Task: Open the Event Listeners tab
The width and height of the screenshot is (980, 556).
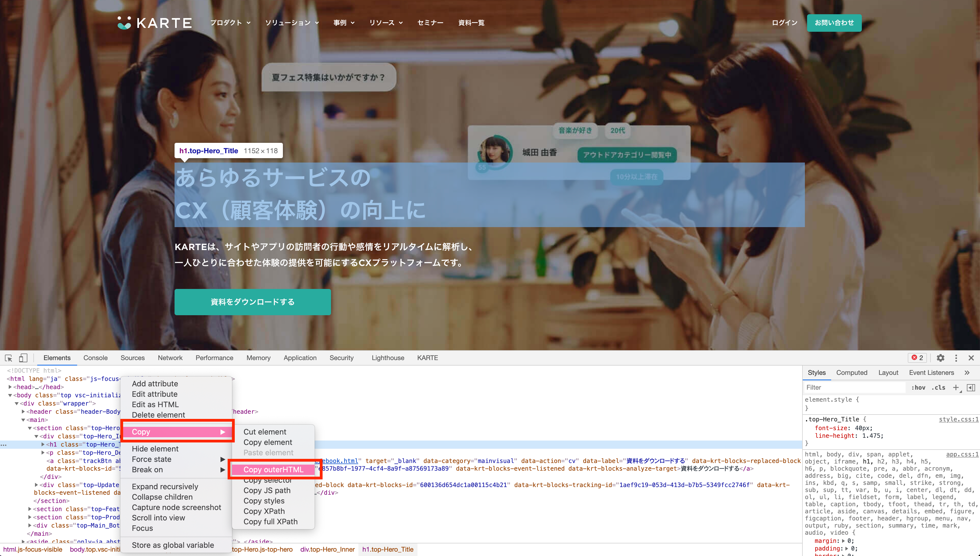Action: click(931, 373)
